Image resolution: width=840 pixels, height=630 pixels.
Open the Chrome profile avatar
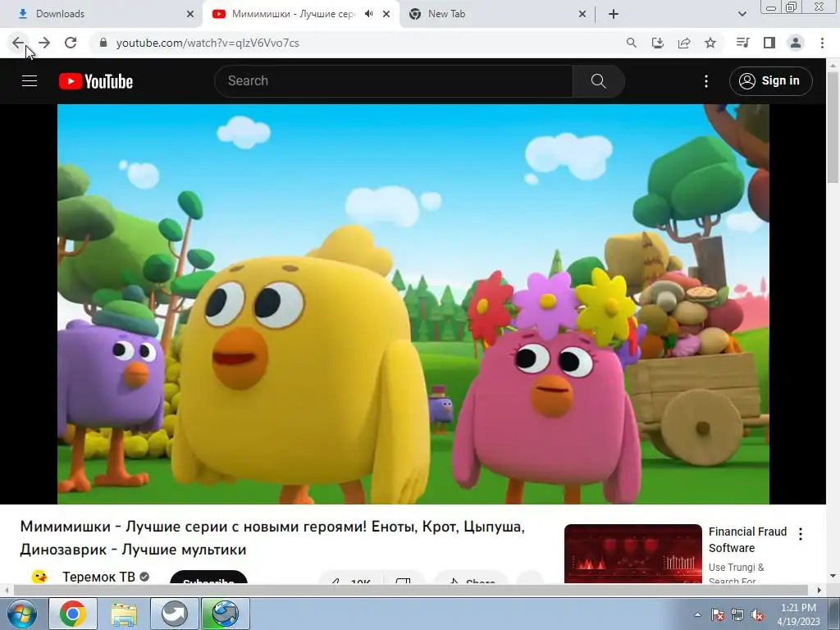point(796,43)
